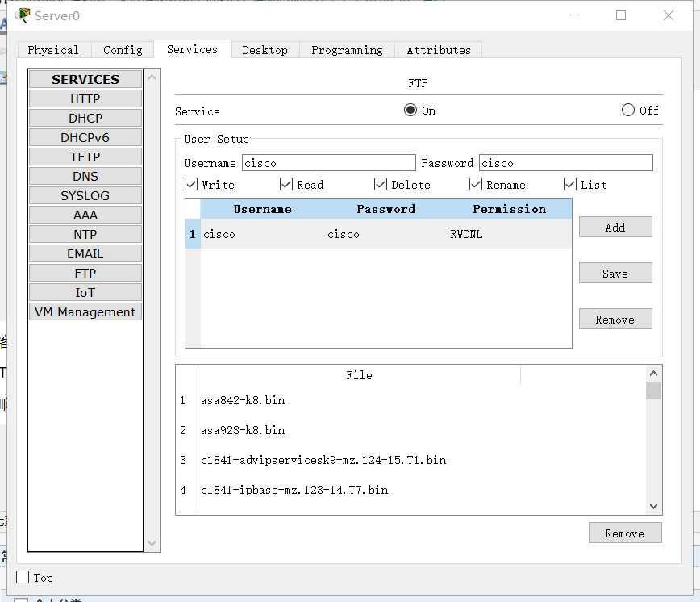The height and width of the screenshot is (602, 700).
Task: Click services list scroll up arrow
Action: pyautogui.click(x=152, y=77)
